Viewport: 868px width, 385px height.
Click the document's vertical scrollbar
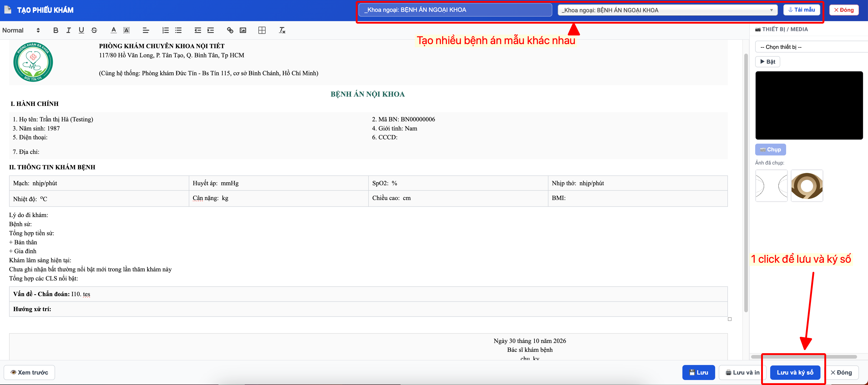pos(746,183)
